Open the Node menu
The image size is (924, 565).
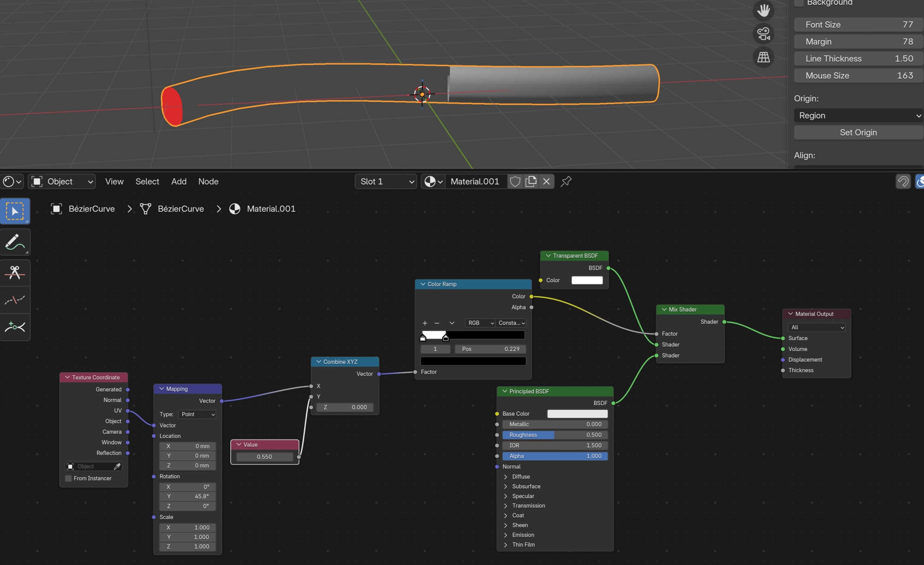coord(208,182)
